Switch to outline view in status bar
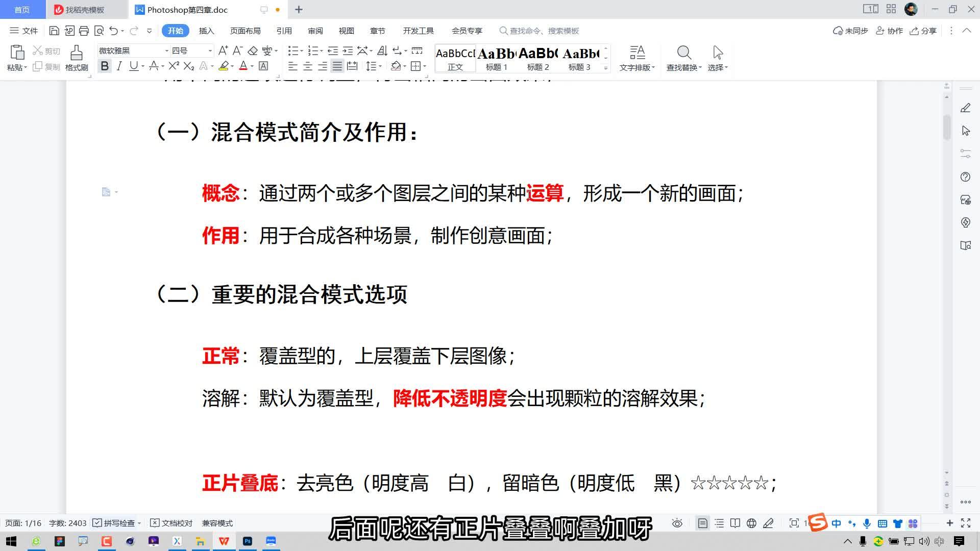The image size is (980, 551). coord(719,523)
